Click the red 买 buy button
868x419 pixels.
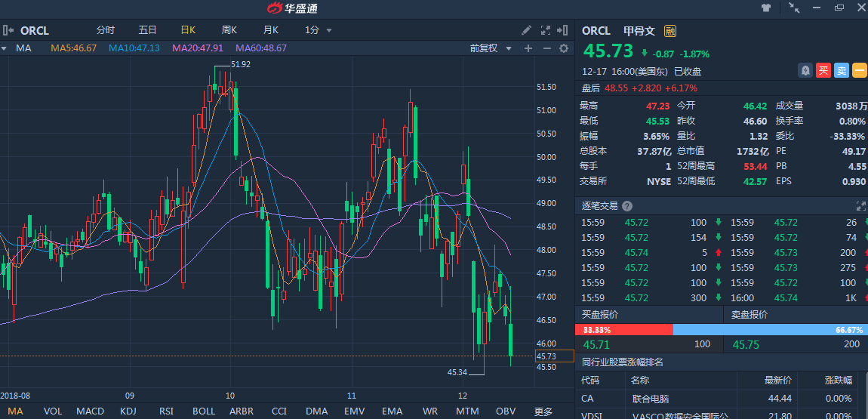pos(823,70)
